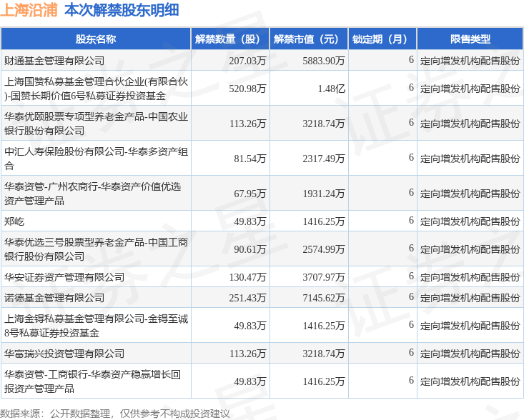This screenshot has width=524, height=420.
Task: Click shareholder 诺德基金管理有限公司
Action: [54, 298]
